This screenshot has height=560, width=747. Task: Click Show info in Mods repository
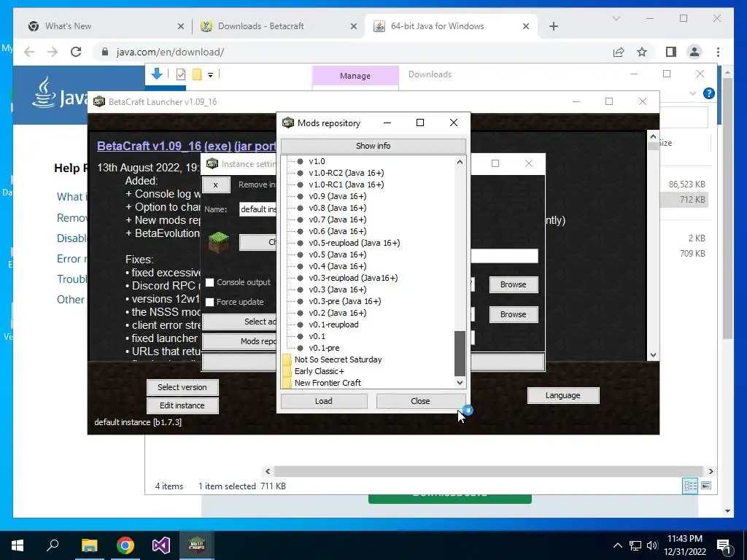point(373,146)
